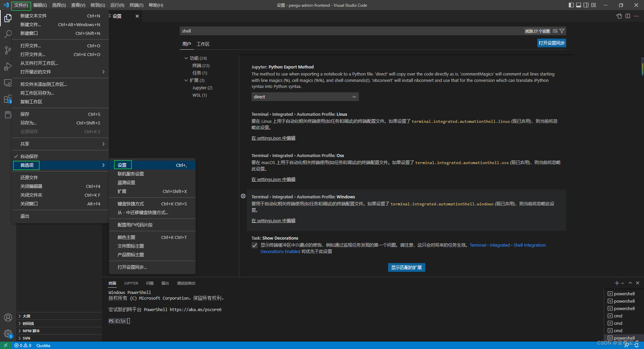Open customize layout icon
This screenshot has height=349, width=644.
click(594, 5)
